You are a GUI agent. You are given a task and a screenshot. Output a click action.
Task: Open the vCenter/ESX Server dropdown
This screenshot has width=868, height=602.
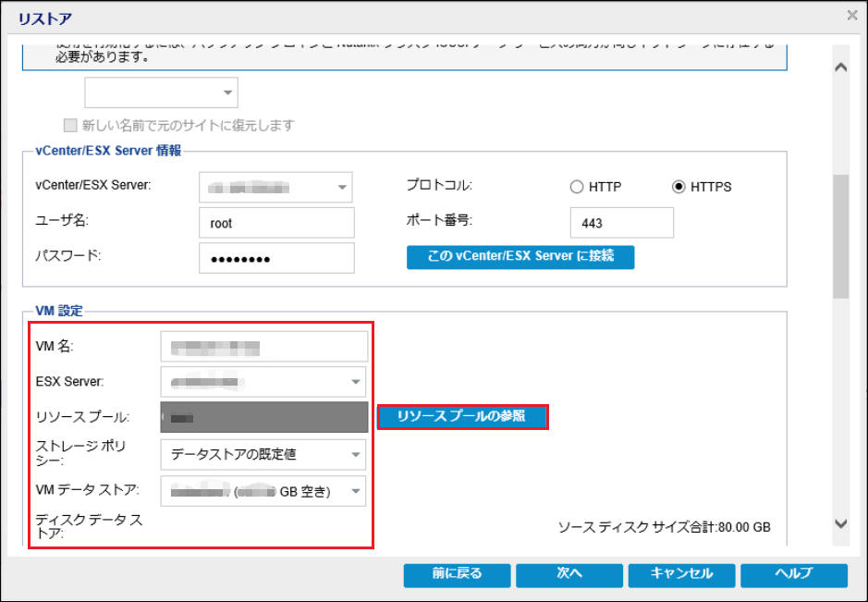(x=343, y=187)
